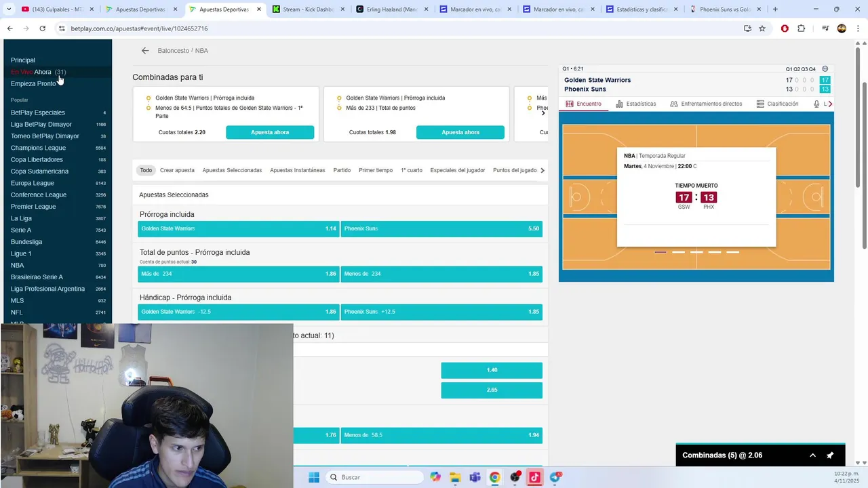Bet on Más de 234 total points
Viewport: 868px width, 488px height.
point(239,274)
